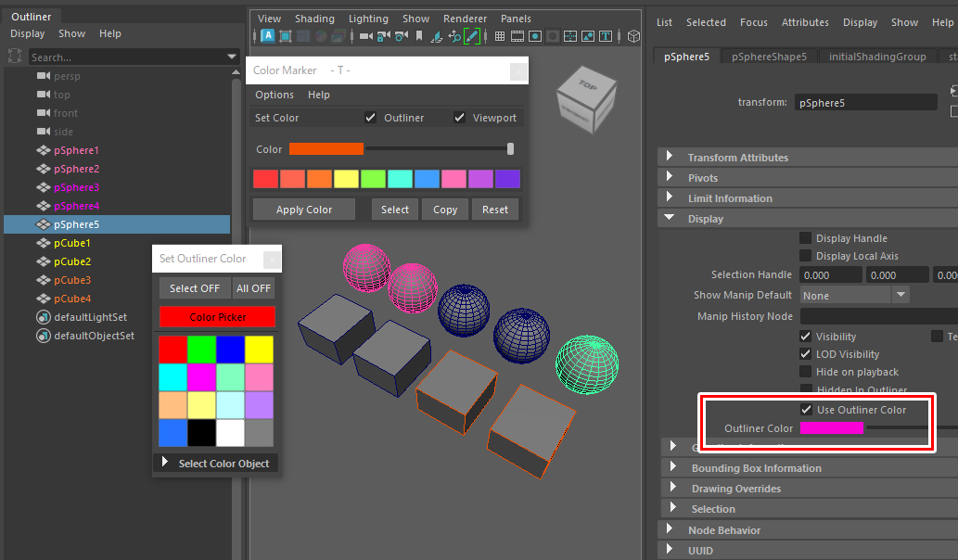
Task: Switch to the initialShadingGroup tab
Action: pyautogui.click(x=877, y=57)
